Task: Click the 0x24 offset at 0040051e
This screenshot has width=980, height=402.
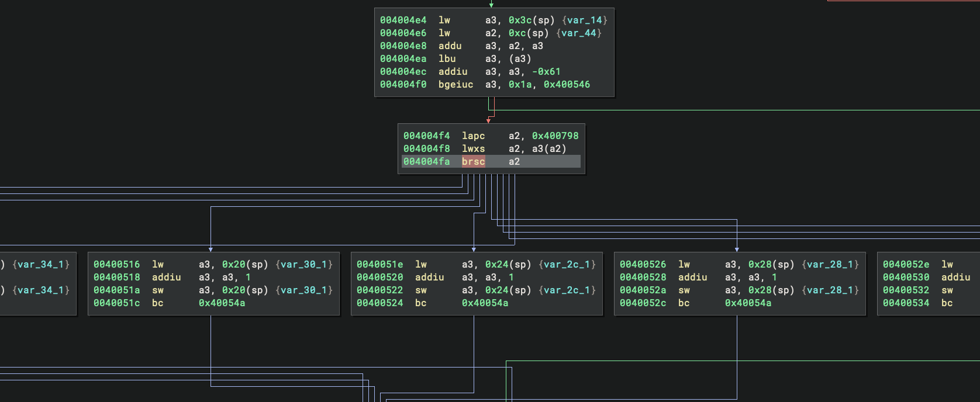Action: pyautogui.click(x=497, y=265)
